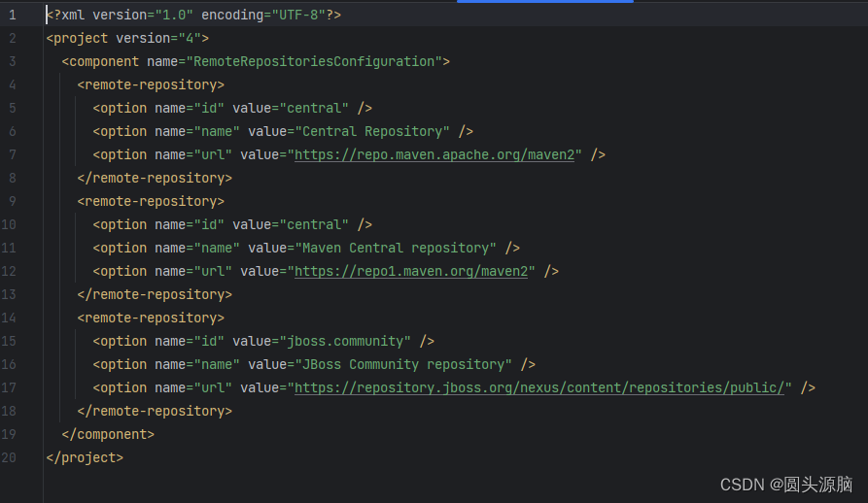This screenshot has height=503, width=868.
Task: Click the encoding="UTF-8" attribute
Action: [263, 15]
